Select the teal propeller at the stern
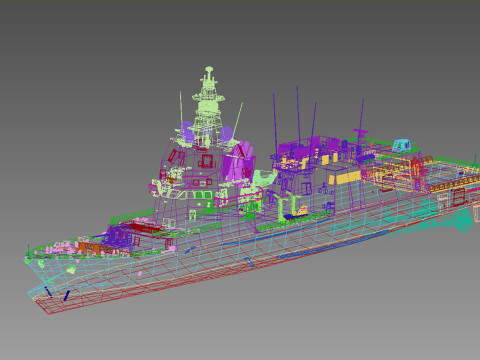This screenshot has width=480, height=360. click(464, 219)
